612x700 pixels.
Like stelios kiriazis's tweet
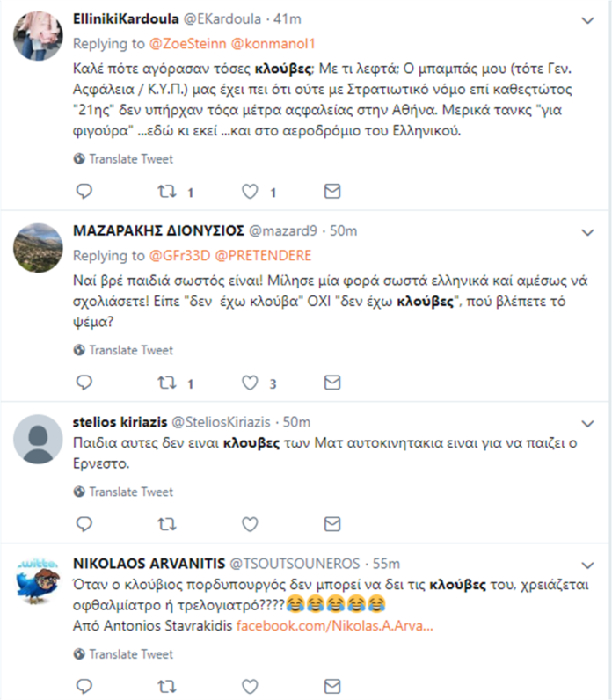tap(250, 524)
